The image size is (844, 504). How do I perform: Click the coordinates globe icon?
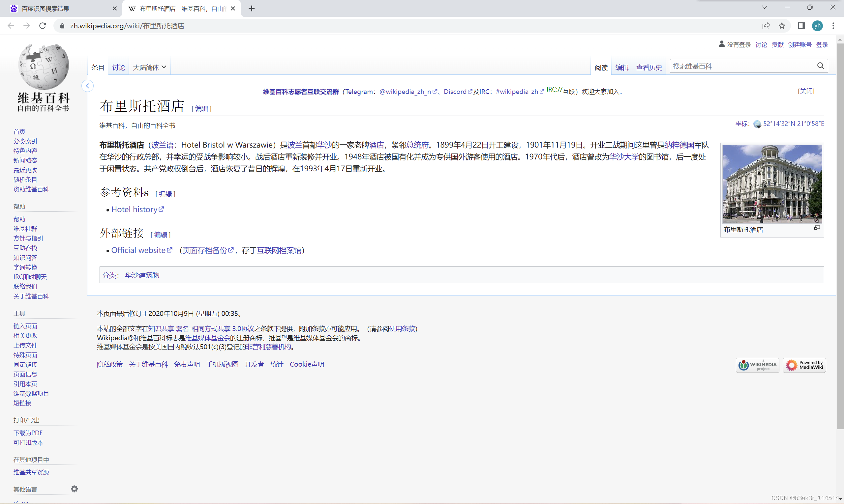(757, 124)
